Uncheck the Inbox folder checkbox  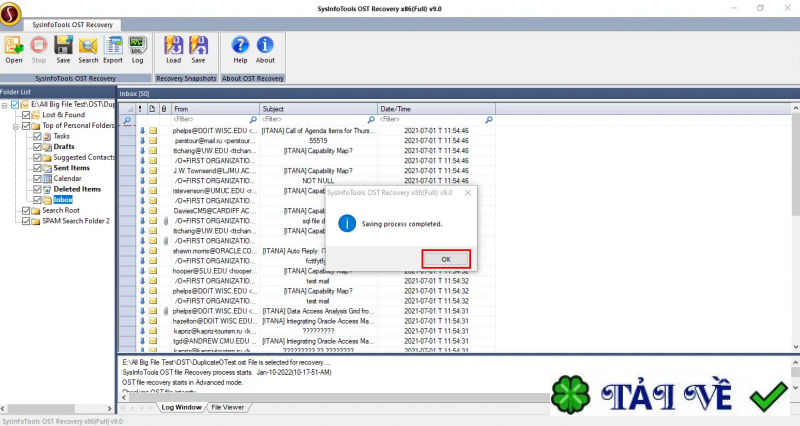point(37,200)
